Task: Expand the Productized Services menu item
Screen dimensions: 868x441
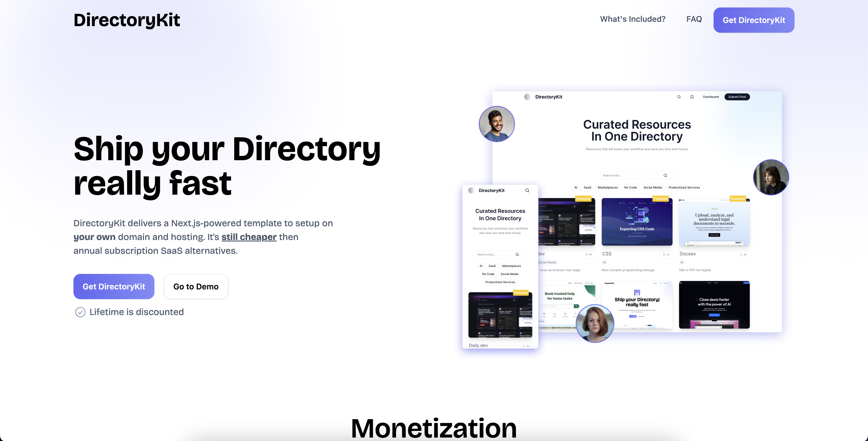Action: coord(500,281)
